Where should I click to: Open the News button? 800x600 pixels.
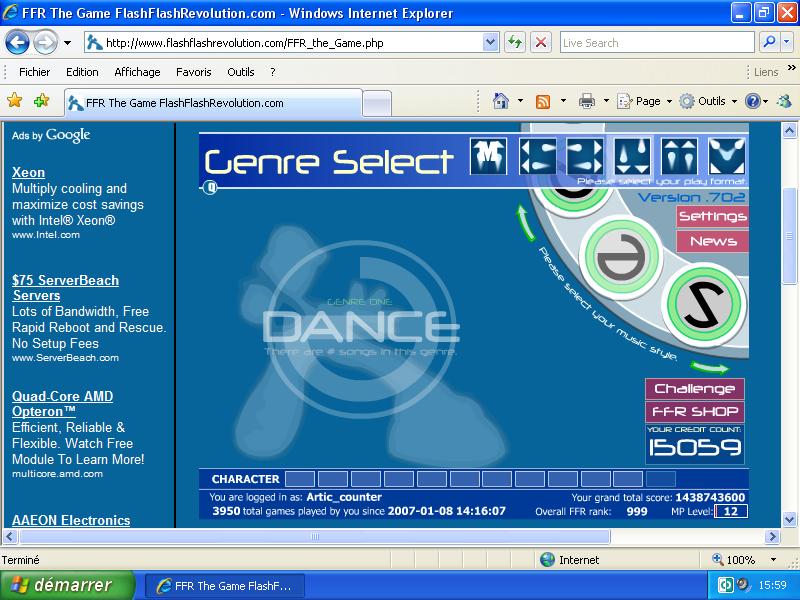[x=712, y=241]
